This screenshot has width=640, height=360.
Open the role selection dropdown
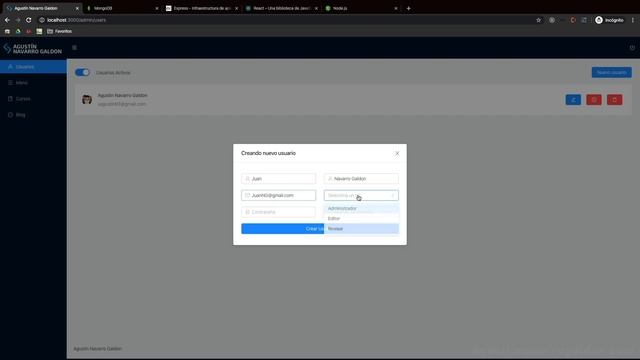(361, 196)
